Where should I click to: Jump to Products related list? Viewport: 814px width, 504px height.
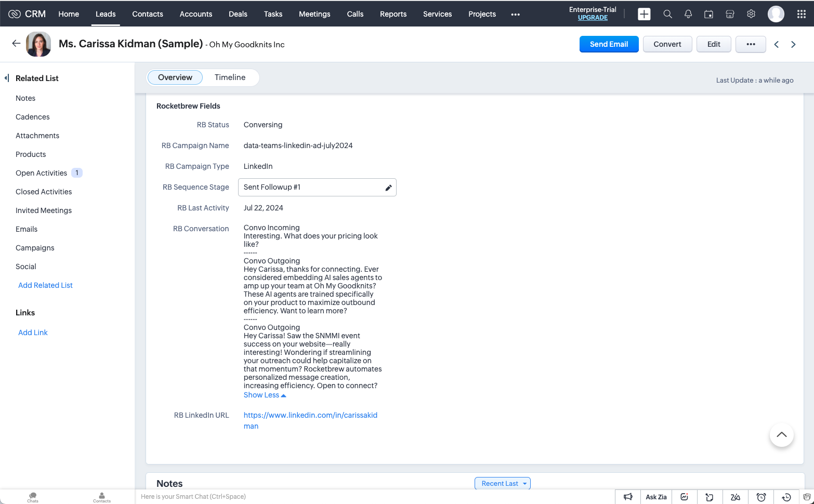tap(31, 154)
